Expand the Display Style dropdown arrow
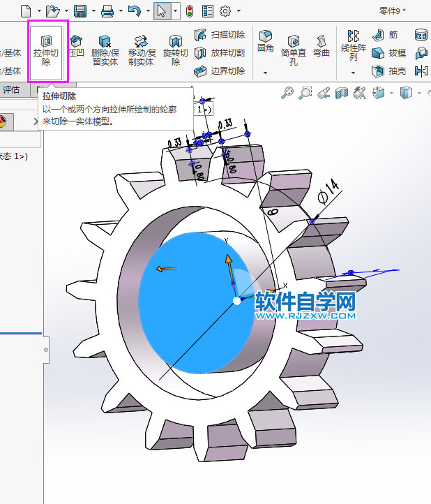The height and width of the screenshot is (504, 431). (x=419, y=94)
